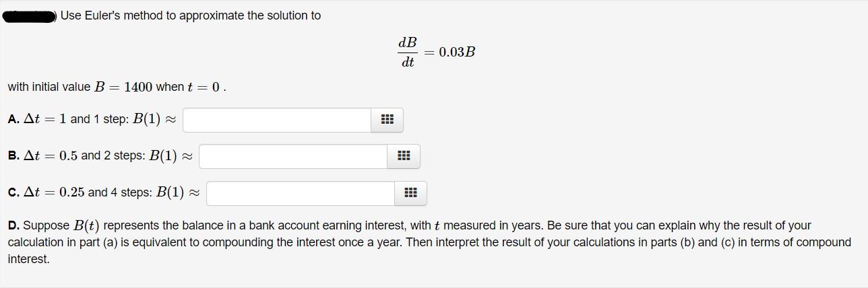Click the dB/dt fraction in the equation
868x288 pixels.
(x=408, y=52)
